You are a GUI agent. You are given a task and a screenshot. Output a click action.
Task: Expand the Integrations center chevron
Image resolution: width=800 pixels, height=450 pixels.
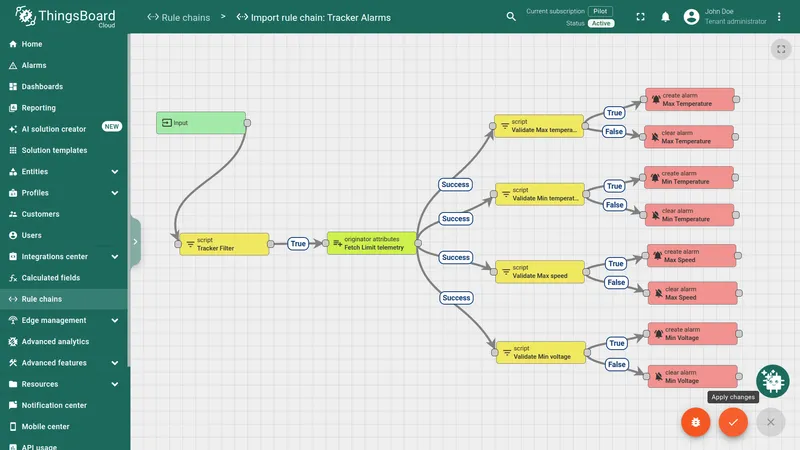(x=115, y=257)
